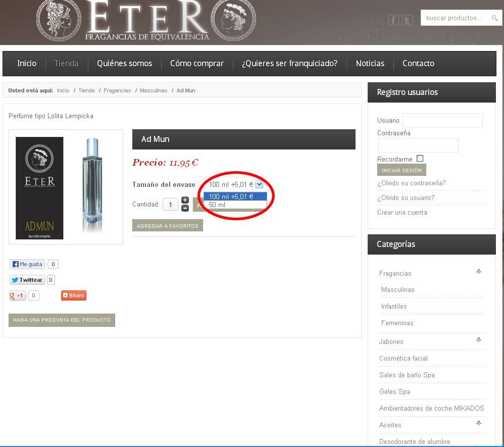Open the Noticias menu item

tap(370, 63)
